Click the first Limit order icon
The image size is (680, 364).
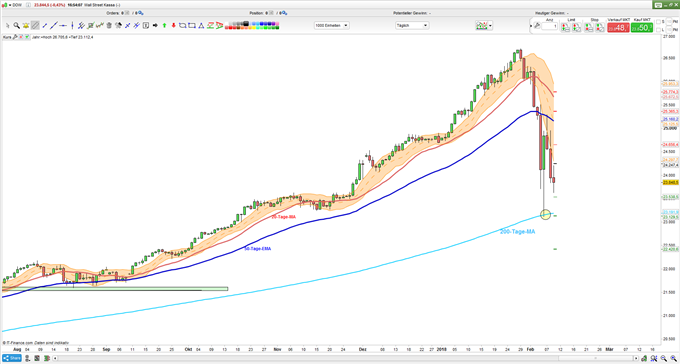pos(566,28)
